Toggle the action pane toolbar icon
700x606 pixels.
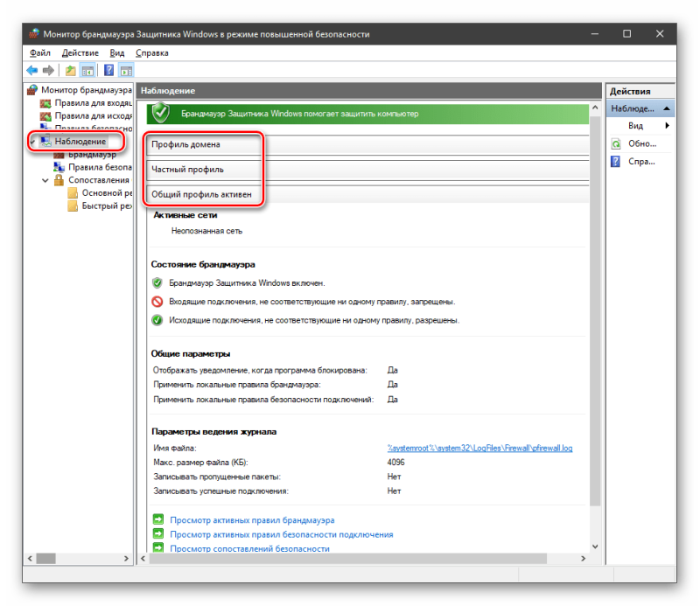(126, 70)
